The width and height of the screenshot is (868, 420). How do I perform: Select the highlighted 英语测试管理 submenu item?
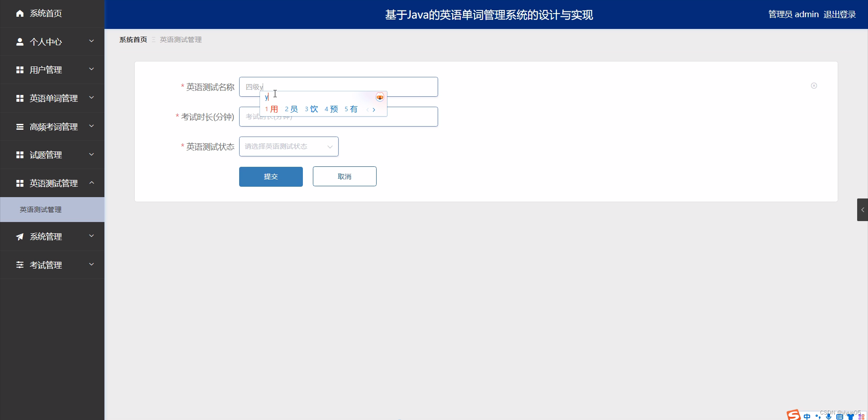[41, 209]
